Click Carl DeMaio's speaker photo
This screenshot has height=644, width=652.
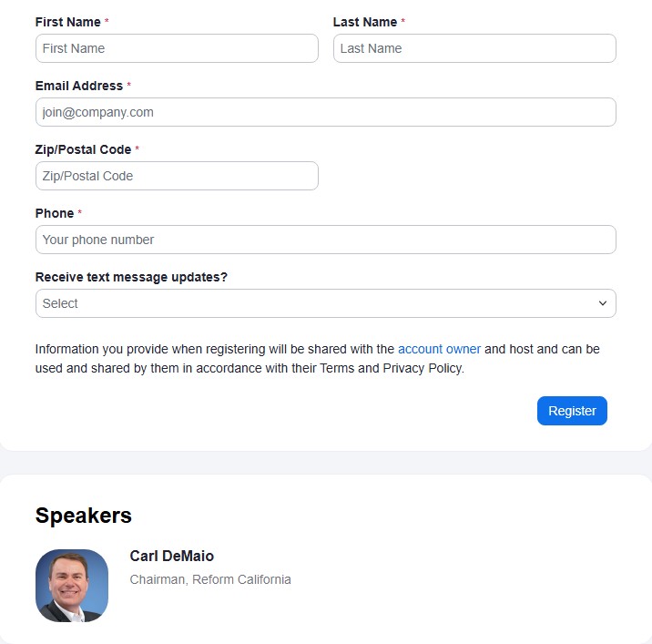pos(72,586)
